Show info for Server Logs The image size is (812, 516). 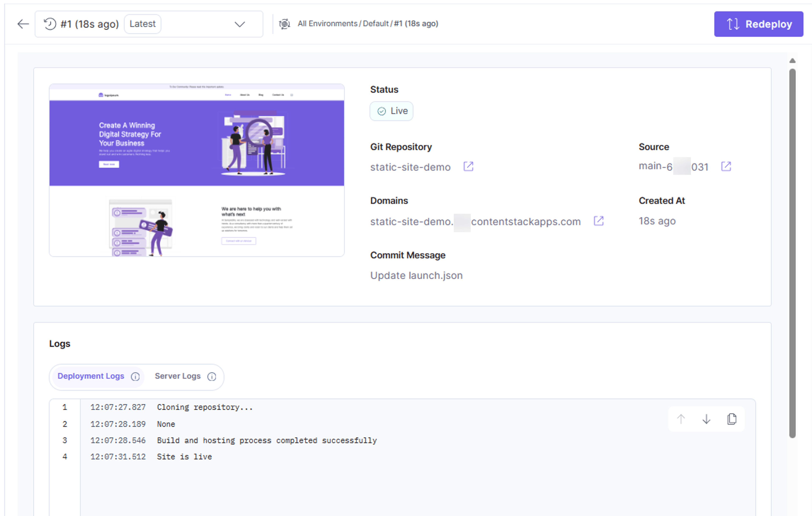(212, 377)
